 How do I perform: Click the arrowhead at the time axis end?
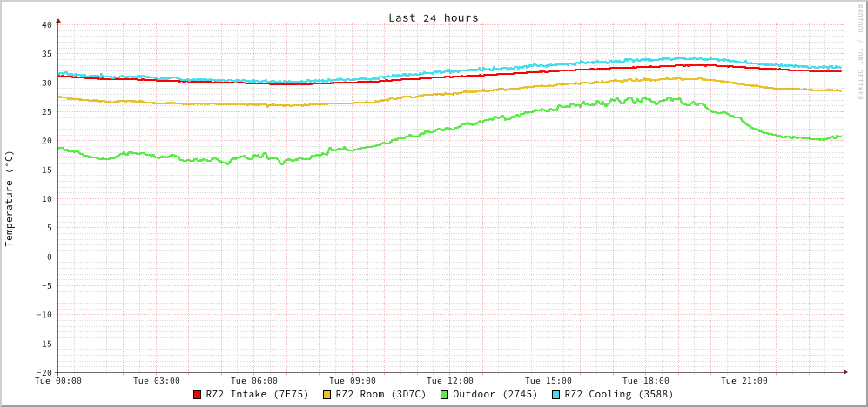click(x=845, y=372)
